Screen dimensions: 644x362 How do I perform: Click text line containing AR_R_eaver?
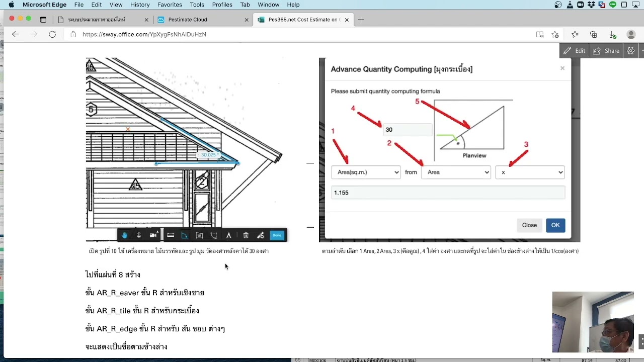coord(145,293)
